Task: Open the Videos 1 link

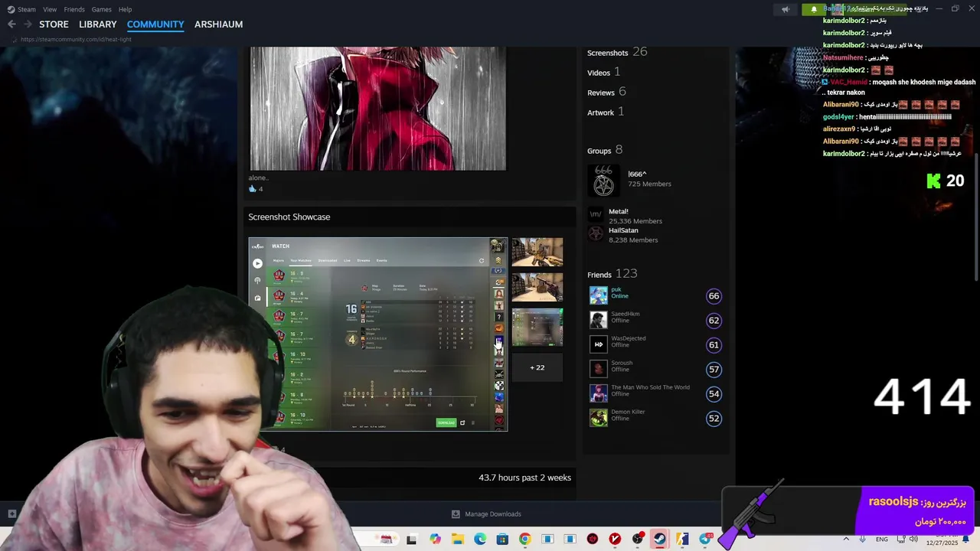Action: 603,72
